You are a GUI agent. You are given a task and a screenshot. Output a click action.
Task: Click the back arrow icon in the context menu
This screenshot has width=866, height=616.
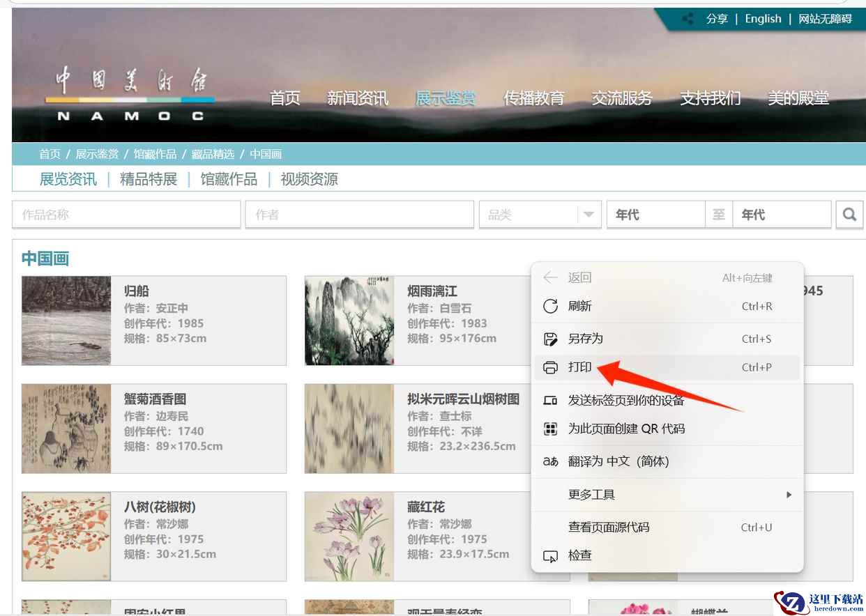[550, 277]
